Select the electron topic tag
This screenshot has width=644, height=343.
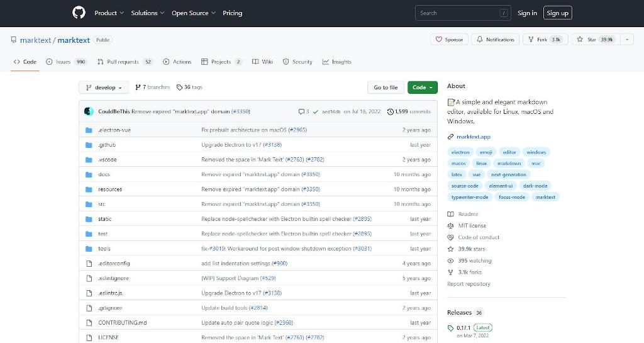pyautogui.click(x=460, y=152)
